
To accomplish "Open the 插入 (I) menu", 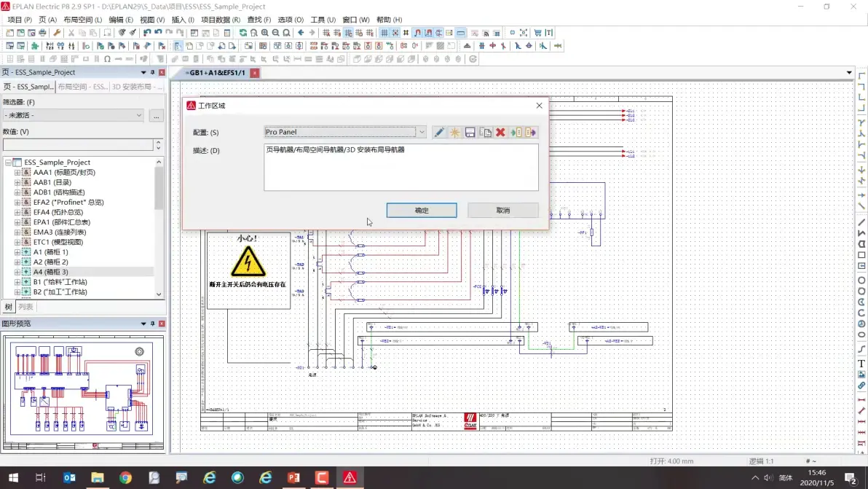I will tap(184, 20).
